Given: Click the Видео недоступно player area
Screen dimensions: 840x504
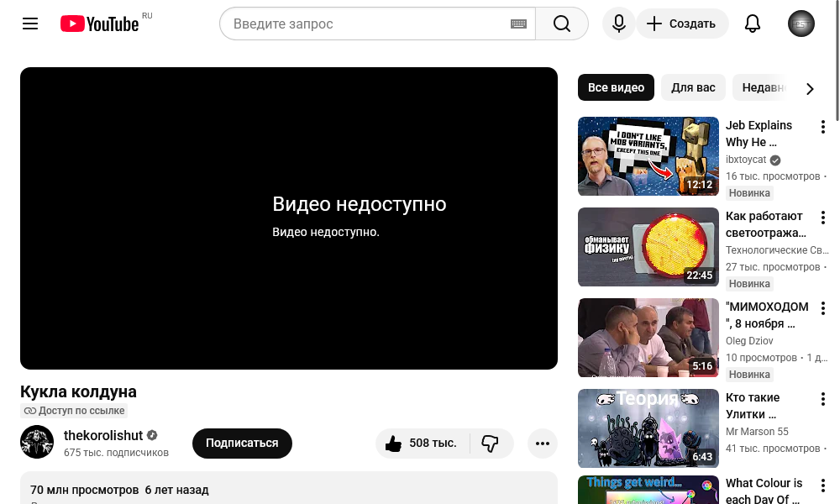Looking at the screenshot, I should tap(289, 218).
